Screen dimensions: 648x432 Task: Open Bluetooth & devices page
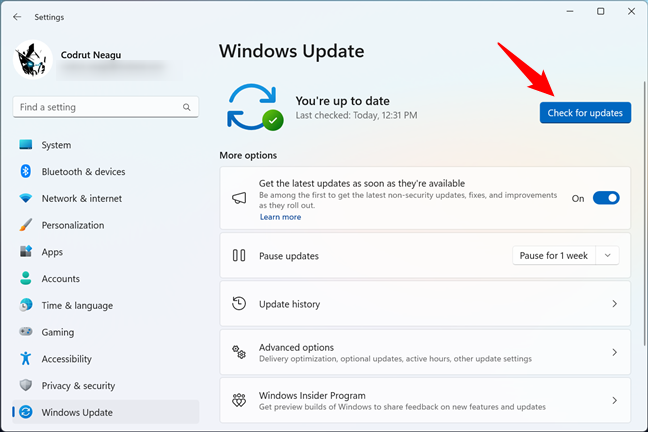[83, 172]
